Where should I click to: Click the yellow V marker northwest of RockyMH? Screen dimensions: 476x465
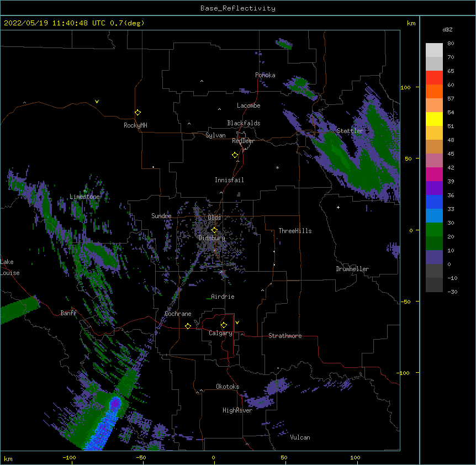point(97,102)
